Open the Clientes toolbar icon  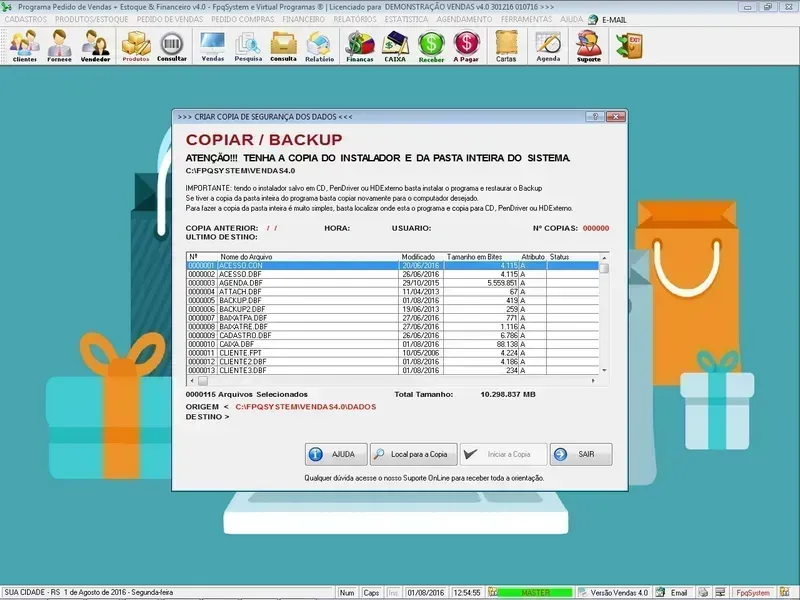[x=25, y=46]
